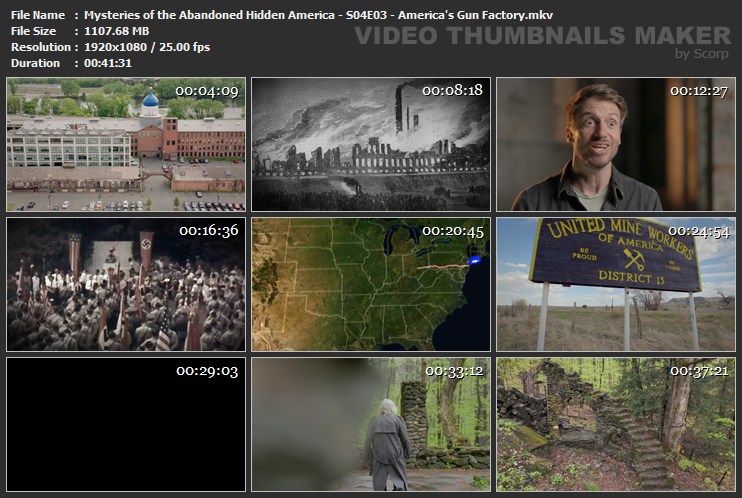Open the aerial factory thumbnail at 00:04:09
Viewport: 742px width, 498px height.
(126, 144)
